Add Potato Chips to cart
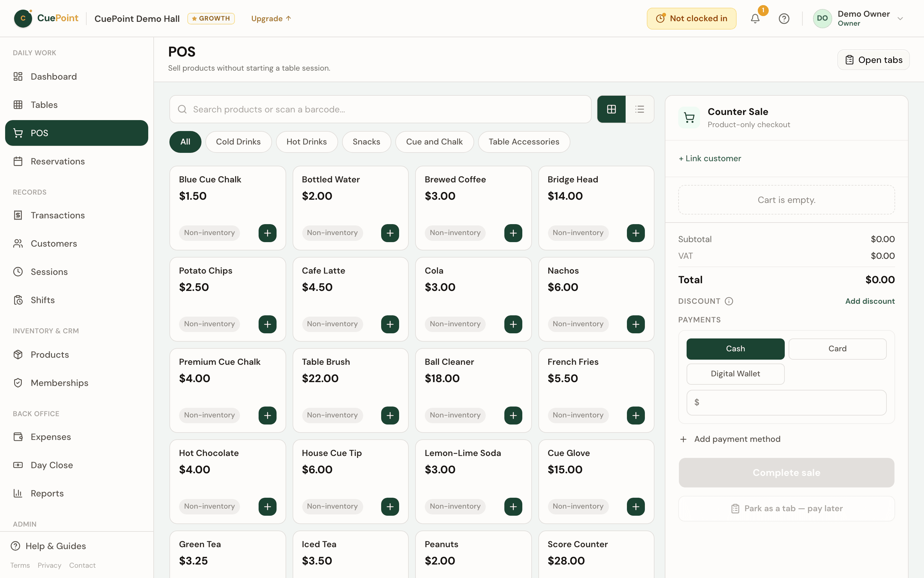The image size is (924, 578). point(267,324)
